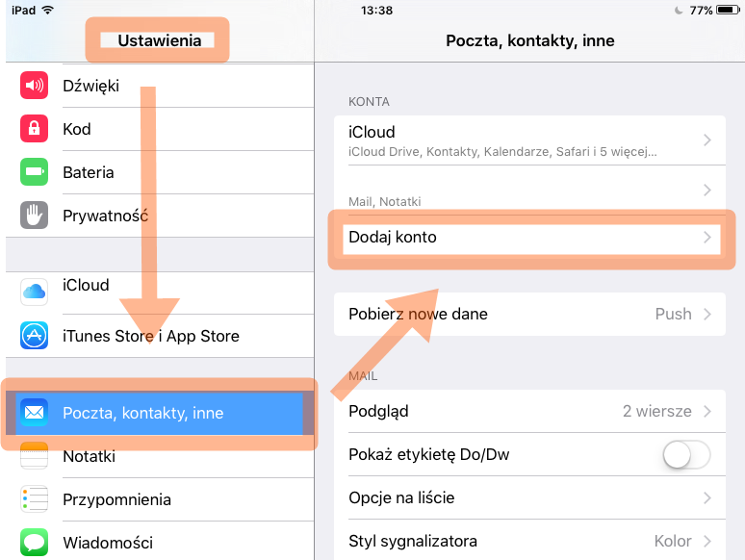
Task: Tap the Kod lock icon
Action: (35, 129)
